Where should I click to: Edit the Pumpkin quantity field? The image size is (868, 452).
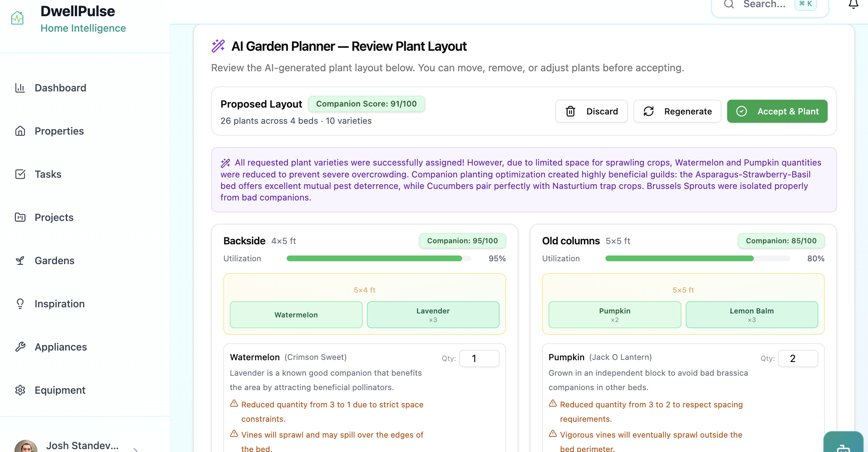[798, 358]
